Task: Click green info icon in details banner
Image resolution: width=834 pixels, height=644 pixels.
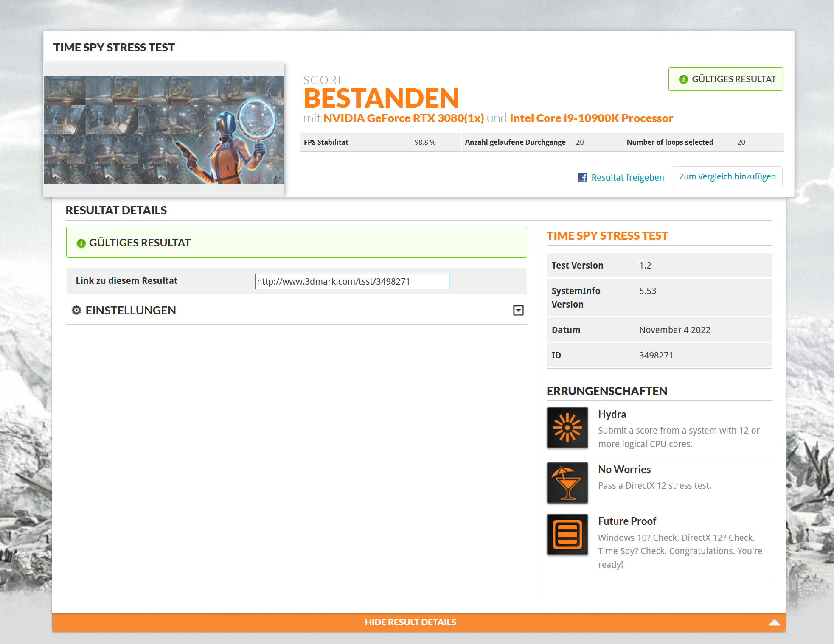Action: coord(81,243)
